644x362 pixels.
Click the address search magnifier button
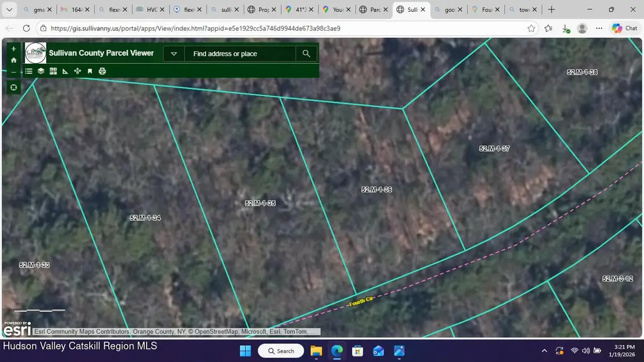[x=306, y=54]
